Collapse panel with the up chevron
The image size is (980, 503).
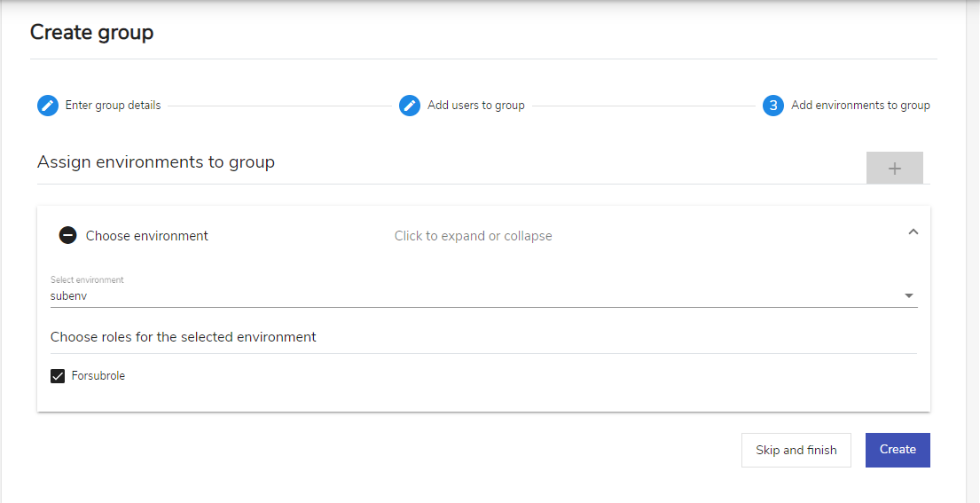pyautogui.click(x=913, y=232)
